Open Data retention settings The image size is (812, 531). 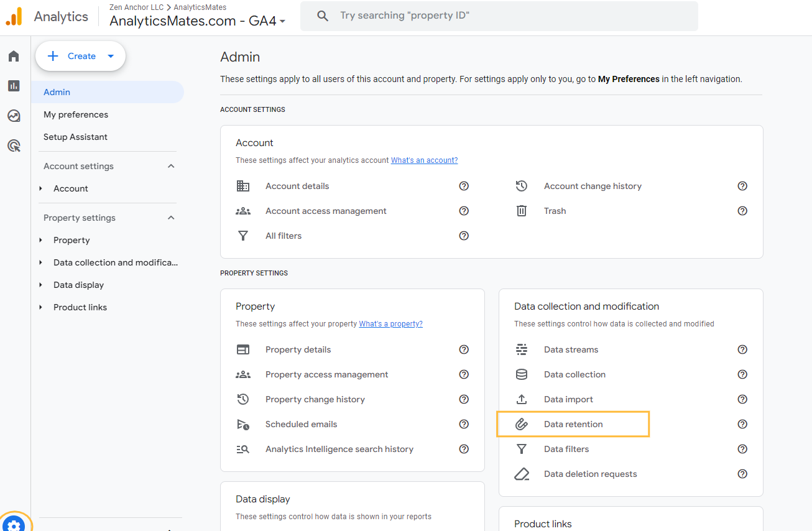(573, 424)
